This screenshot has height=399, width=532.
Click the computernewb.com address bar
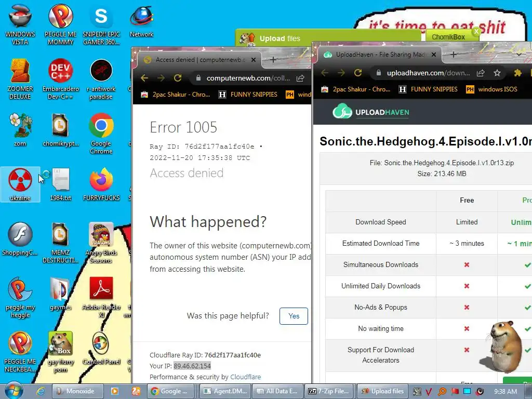(248, 78)
